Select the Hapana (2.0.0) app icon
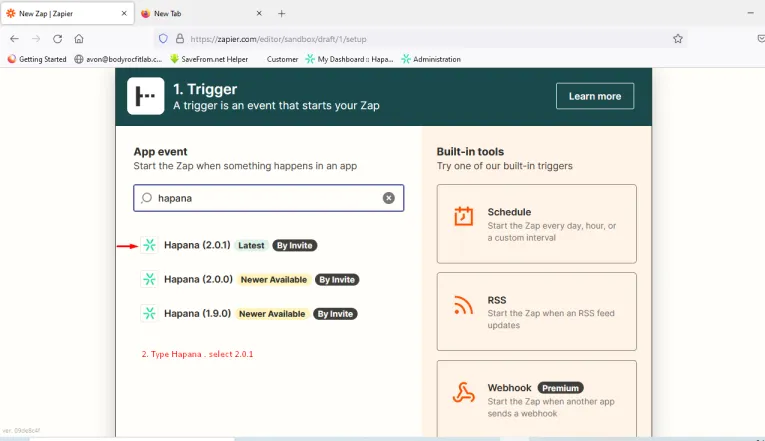The width and height of the screenshot is (765, 441). [149, 280]
